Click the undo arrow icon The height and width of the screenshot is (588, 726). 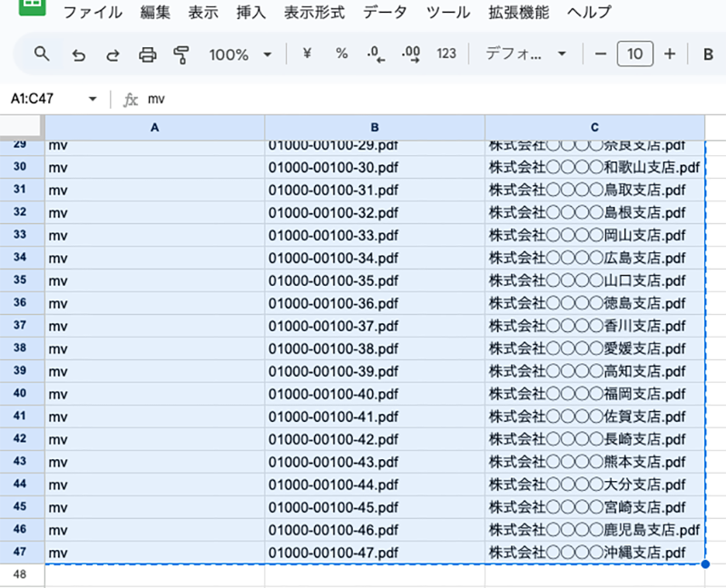(x=79, y=54)
